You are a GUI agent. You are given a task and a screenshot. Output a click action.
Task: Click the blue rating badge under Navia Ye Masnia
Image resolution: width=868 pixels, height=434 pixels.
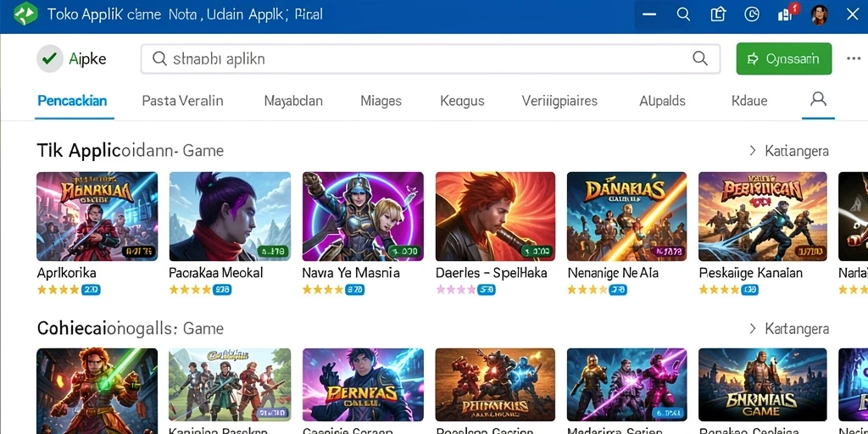[355, 290]
